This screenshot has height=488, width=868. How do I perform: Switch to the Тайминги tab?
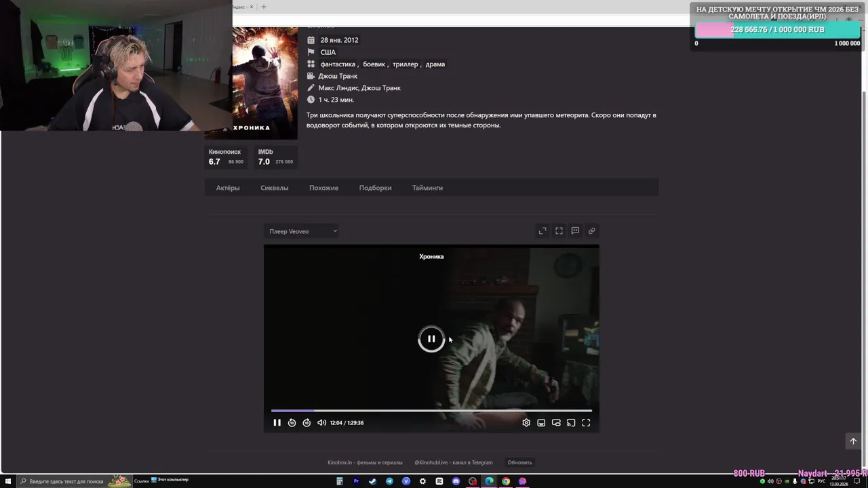[427, 188]
